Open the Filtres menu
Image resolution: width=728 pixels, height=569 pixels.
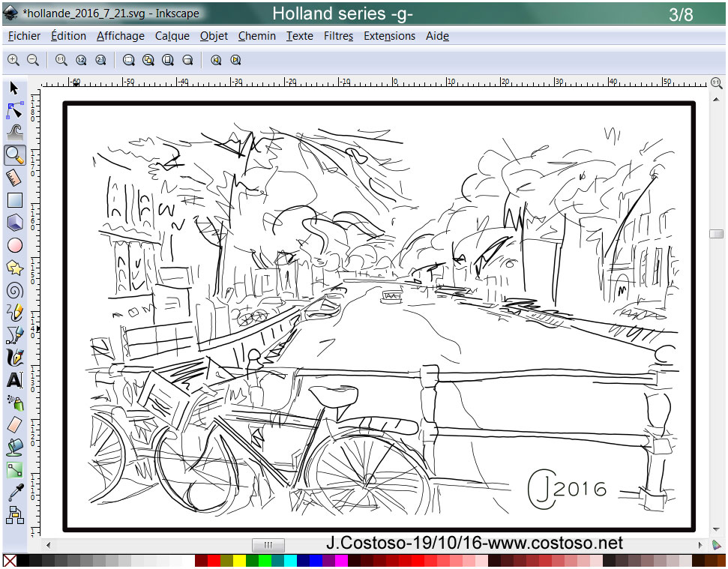pyautogui.click(x=338, y=36)
